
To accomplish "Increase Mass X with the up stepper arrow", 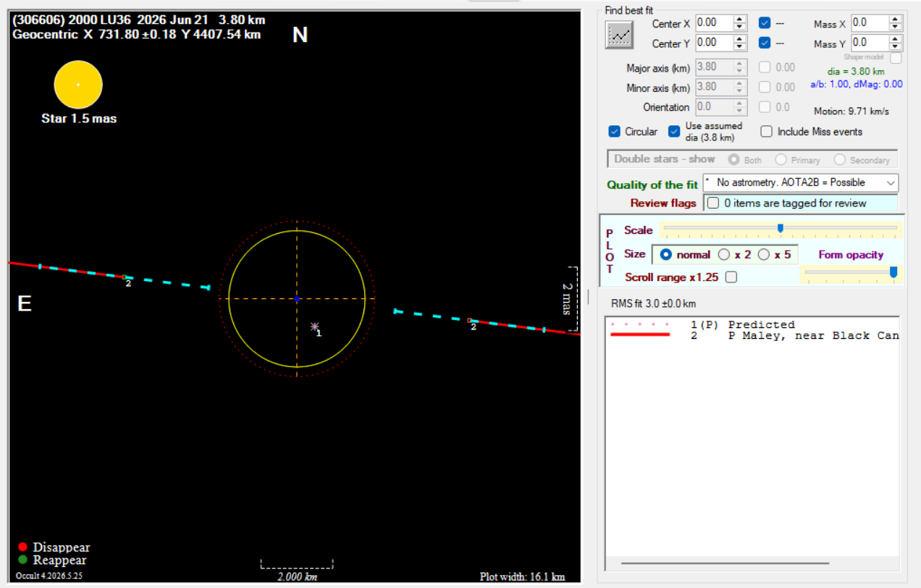I will click(896, 20).
